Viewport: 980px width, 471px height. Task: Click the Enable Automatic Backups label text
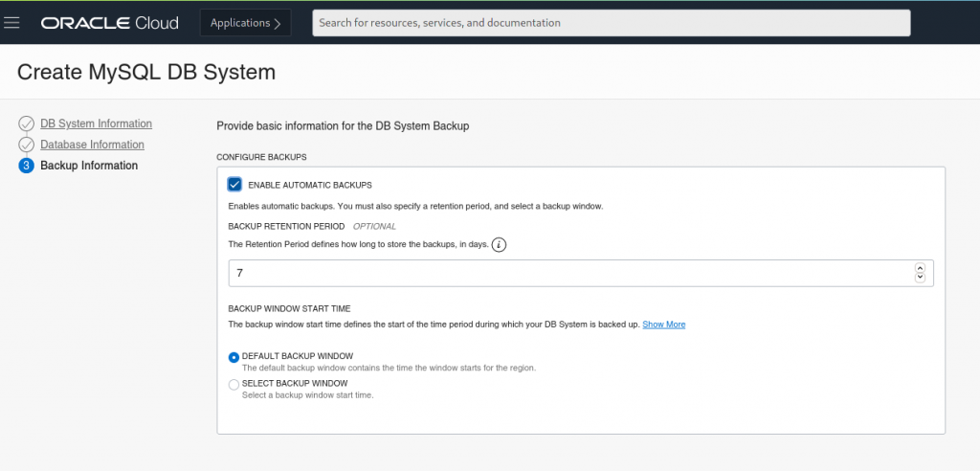coord(310,185)
